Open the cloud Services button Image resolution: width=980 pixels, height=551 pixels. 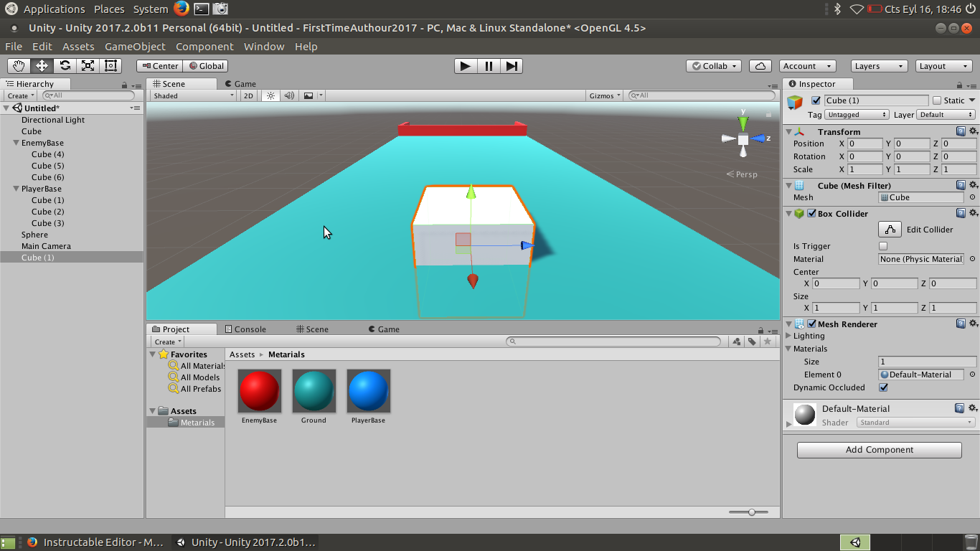tap(760, 66)
